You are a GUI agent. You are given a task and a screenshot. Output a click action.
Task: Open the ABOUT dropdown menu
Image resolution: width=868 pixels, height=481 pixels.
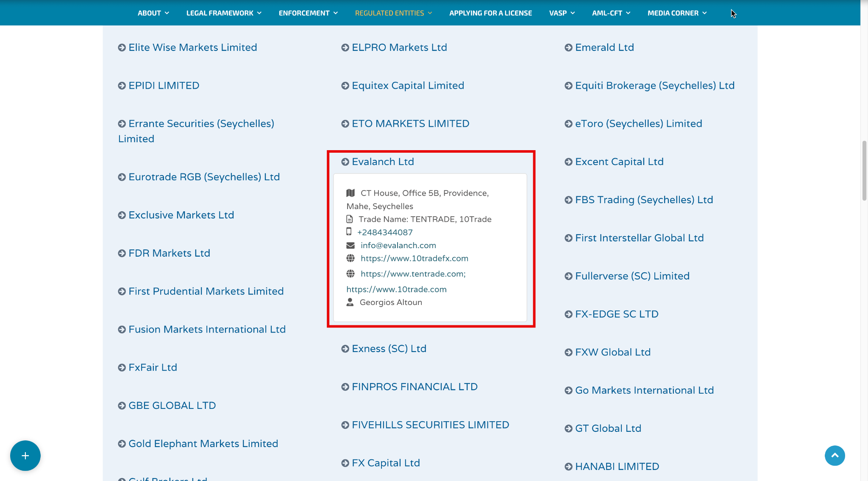click(153, 13)
